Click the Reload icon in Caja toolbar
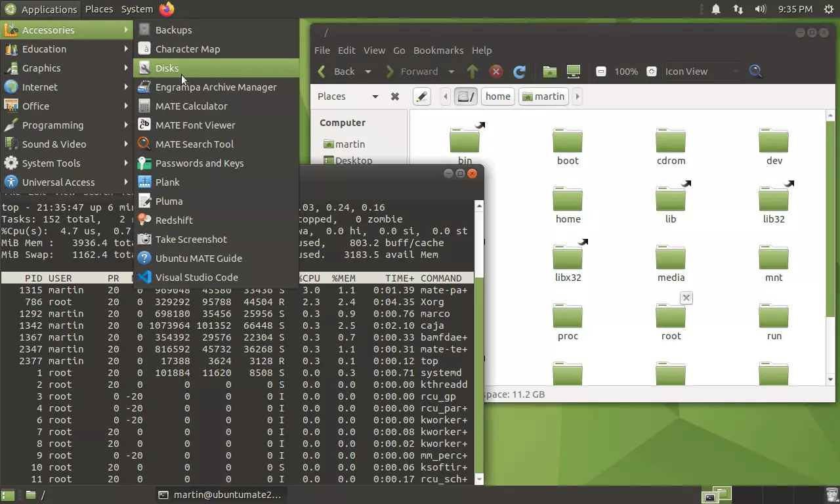Screen dimensions: 840x504 [x=520, y=71]
